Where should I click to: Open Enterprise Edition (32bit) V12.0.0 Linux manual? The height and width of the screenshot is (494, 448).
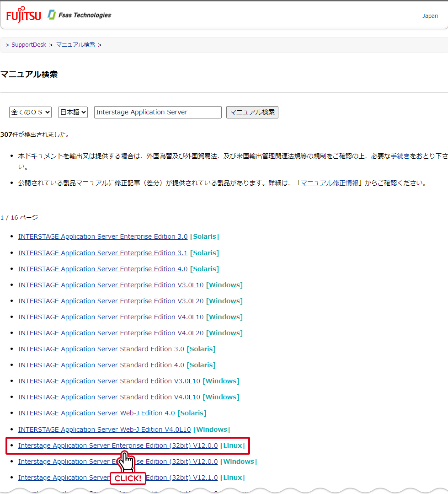pyautogui.click(x=118, y=446)
